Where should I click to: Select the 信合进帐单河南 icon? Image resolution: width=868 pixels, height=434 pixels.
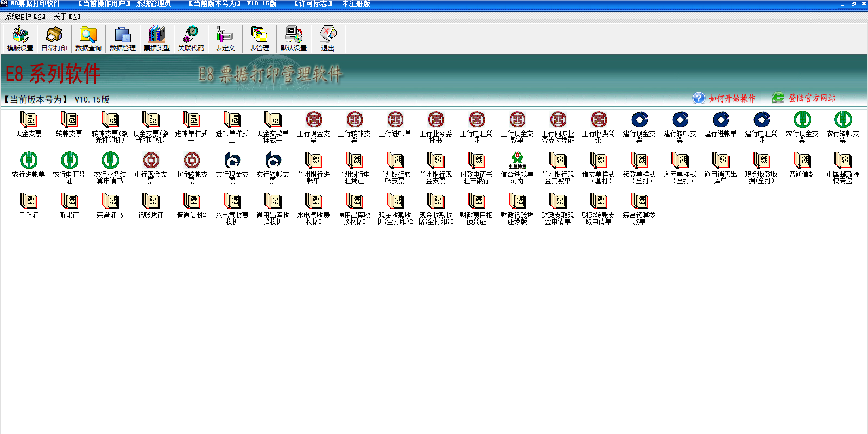(517, 168)
